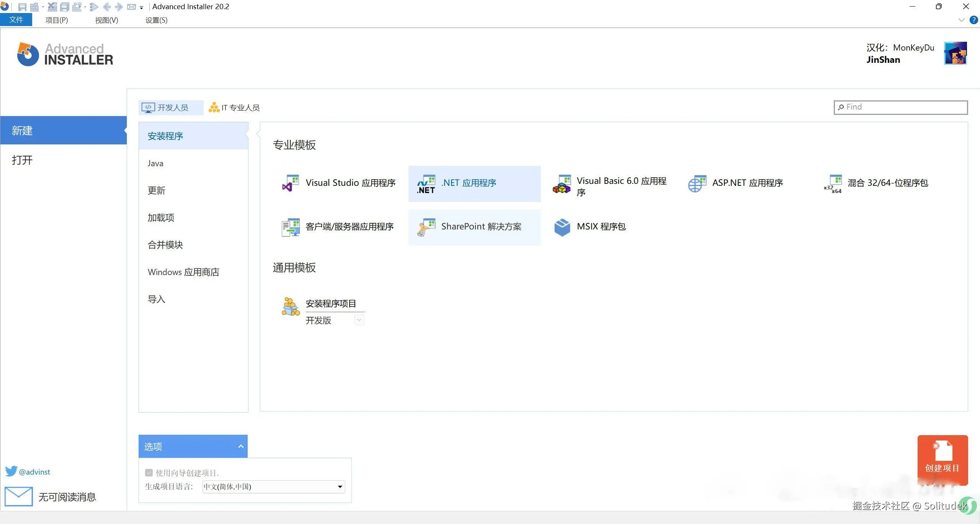Open the @advinst Twitter link
The width and height of the screenshot is (980, 524).
pos(34,472)
